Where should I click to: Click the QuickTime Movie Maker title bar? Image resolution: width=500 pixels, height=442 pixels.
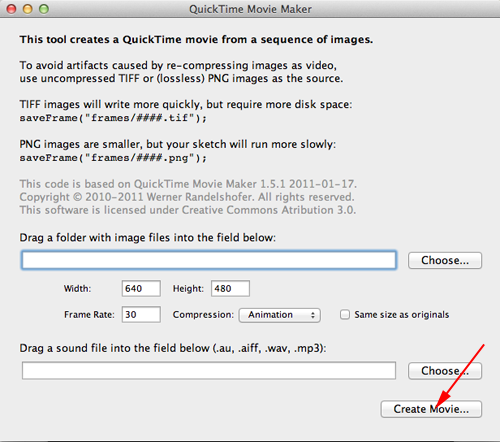250,9
